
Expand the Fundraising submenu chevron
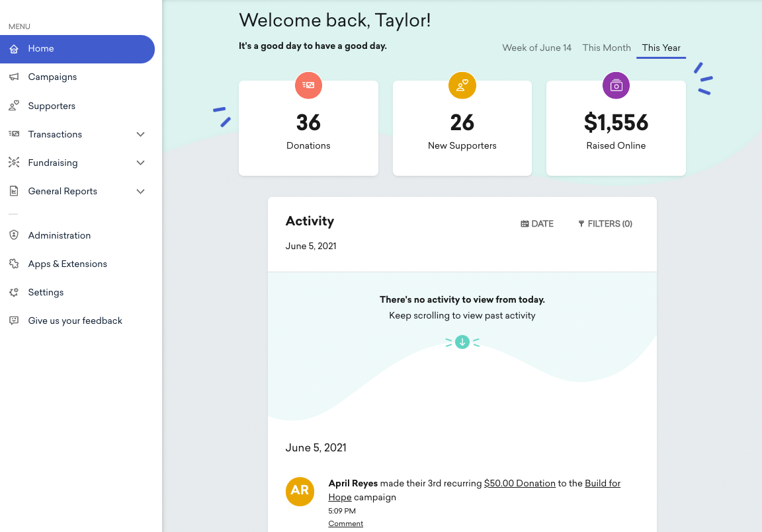[140, 163]
